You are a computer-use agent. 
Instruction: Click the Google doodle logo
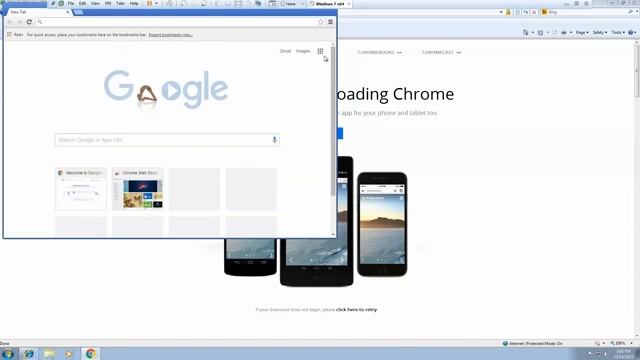(166, 89)
